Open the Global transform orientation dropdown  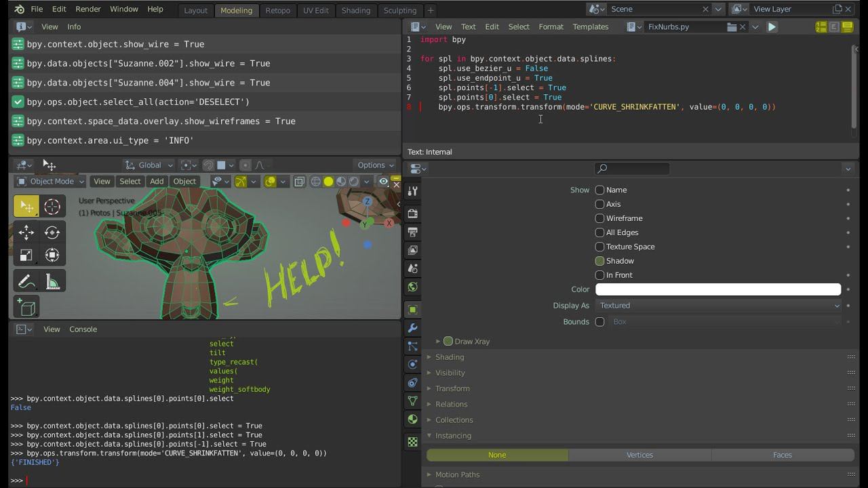click(x=149, y=165)
